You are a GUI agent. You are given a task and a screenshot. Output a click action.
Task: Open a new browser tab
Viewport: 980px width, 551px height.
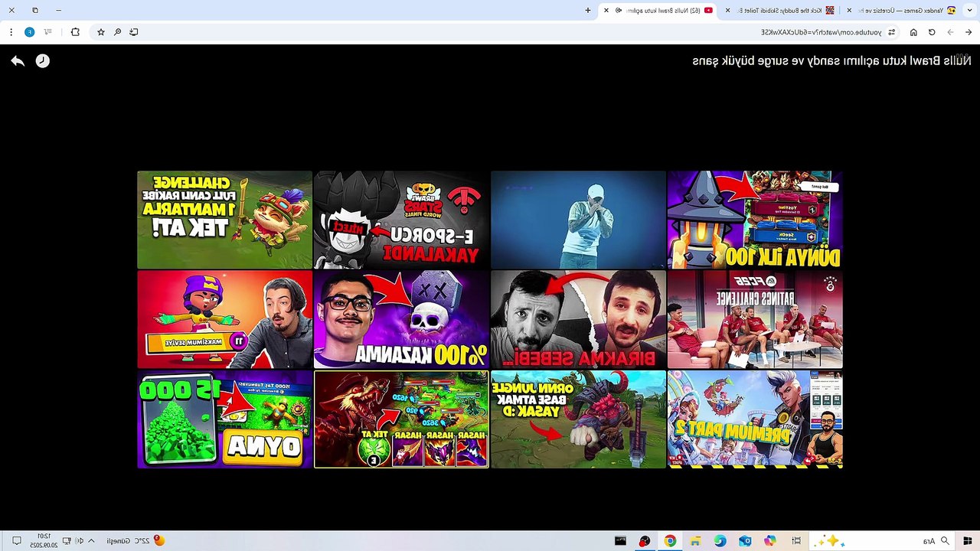pyautogui.click(x=588, y=10)
